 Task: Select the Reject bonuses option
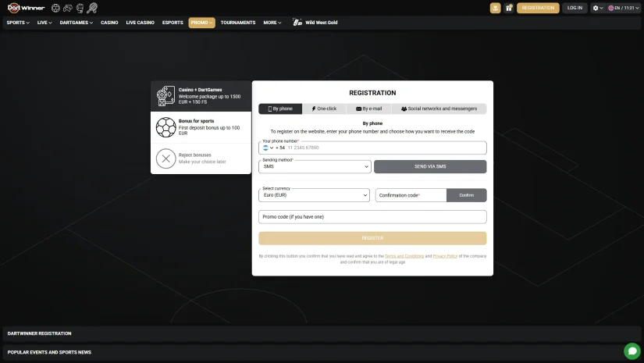click(201, 158)
